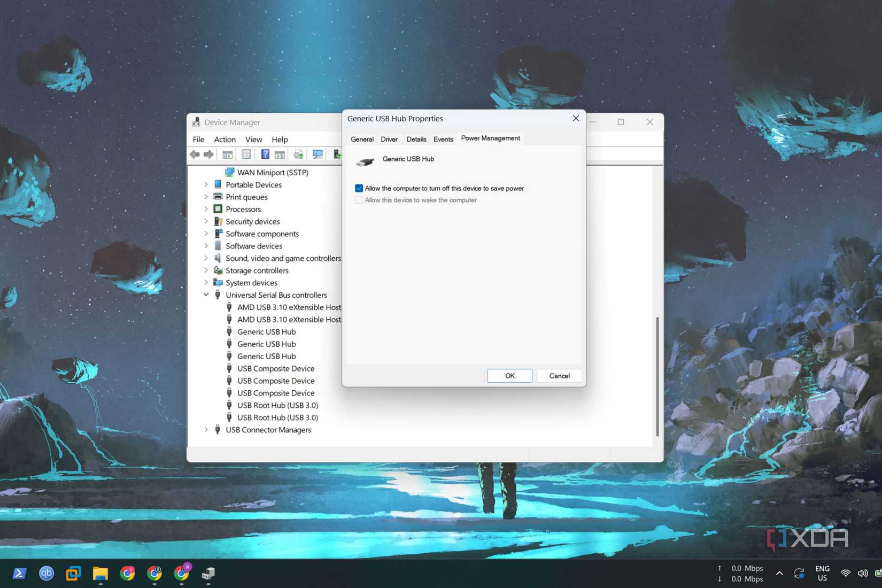Expand the Security devices node
Screen dimensions: 882x588
click(206, 221)
